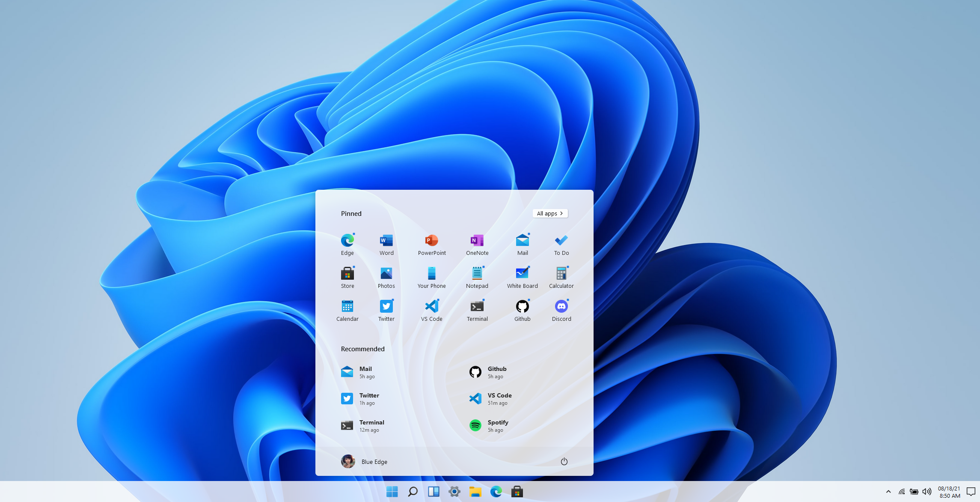Screen dimensions: 980x502
Task: Launch White Board from pinned apps
Action: (x=522, y=276)
